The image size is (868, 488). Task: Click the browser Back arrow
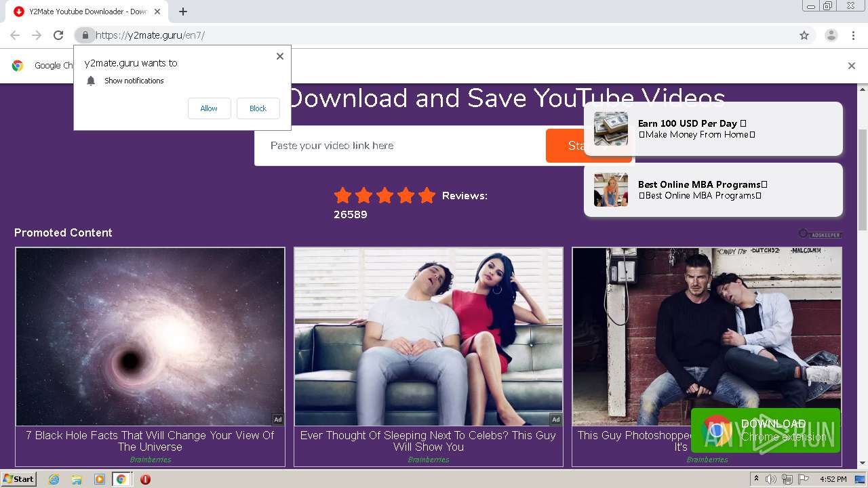pyautogui.click(x=15, y=35)
